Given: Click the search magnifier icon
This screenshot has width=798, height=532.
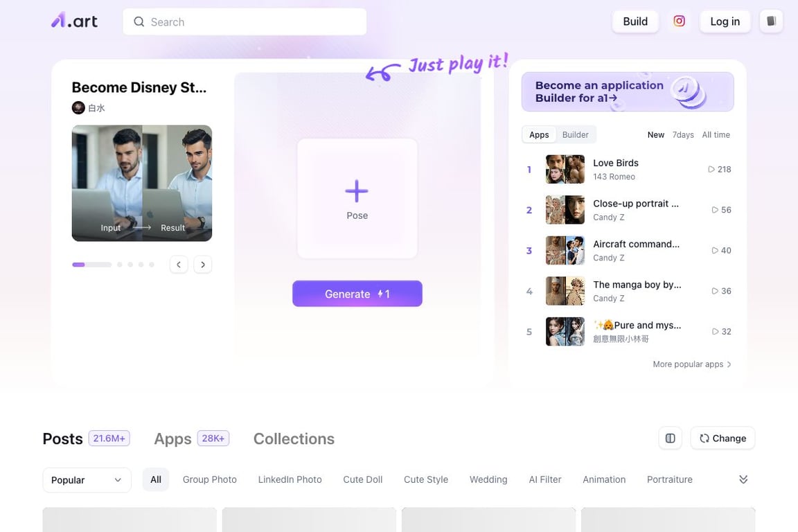Looking at the screenshot, I should [x=139, y=22].
